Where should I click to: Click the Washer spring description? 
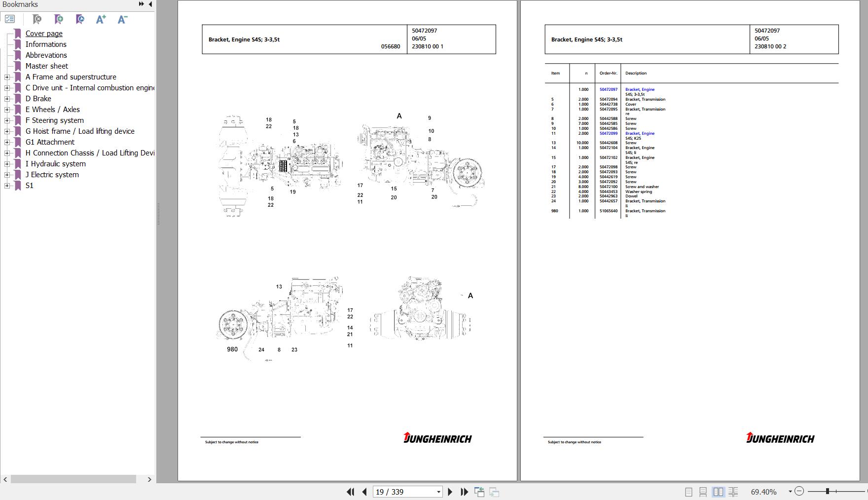coord(639,192)
